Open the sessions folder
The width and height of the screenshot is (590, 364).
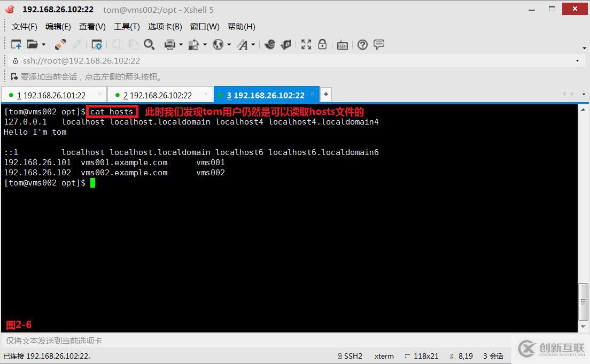pos(33,44)
